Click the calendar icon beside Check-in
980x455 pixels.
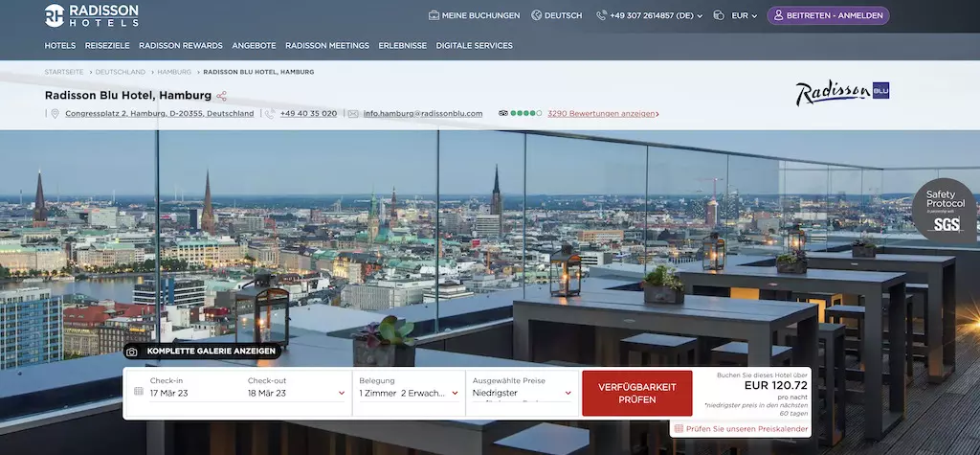coord(139,391)
